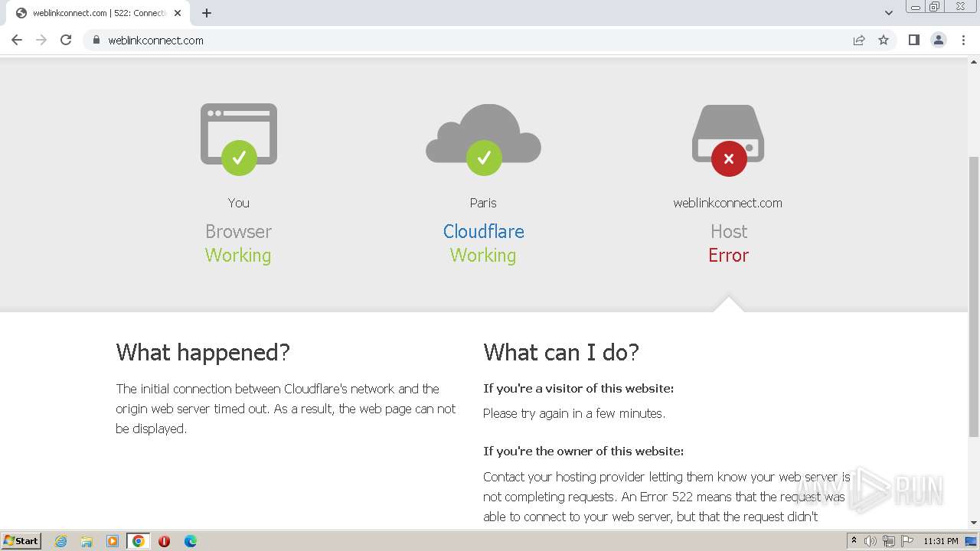Open a new tab
This screenshot has height=551, width=980.
point(207,13)
